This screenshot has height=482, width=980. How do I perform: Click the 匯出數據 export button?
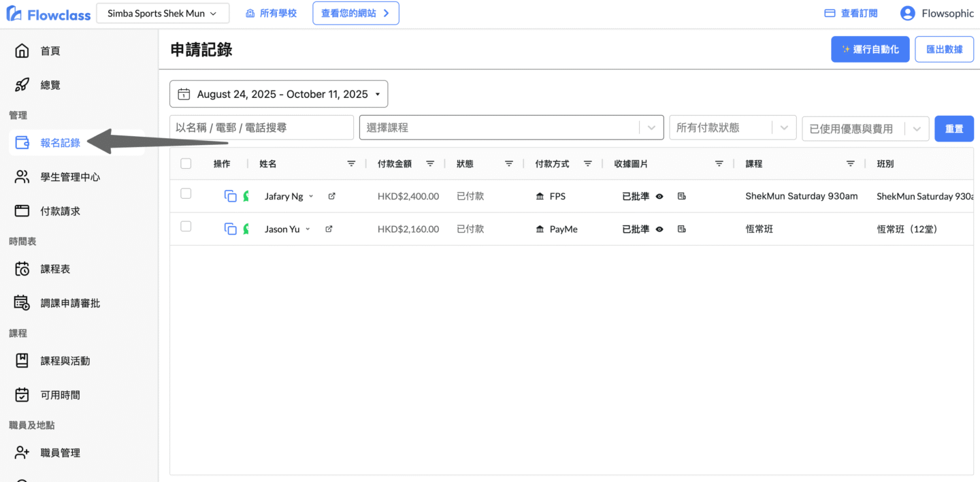pos(944,49)
